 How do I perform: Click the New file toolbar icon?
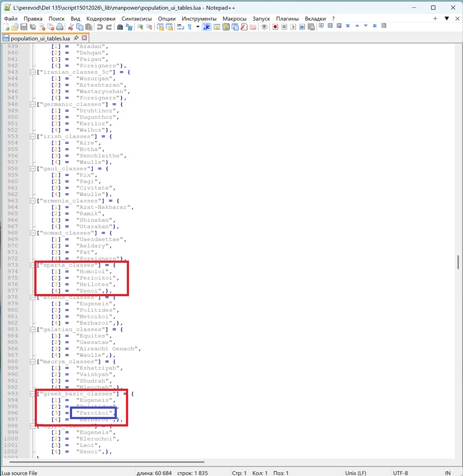tap(6, 27)
